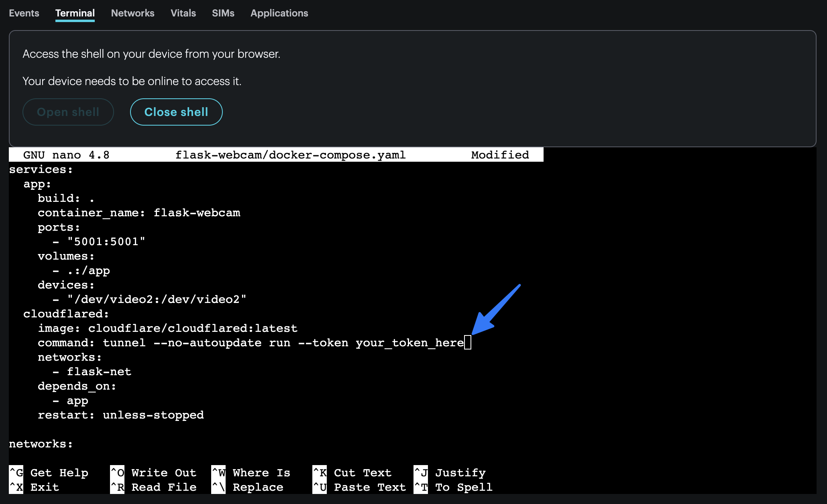
Task: Click the '^J Justify' shortcut
Action: tap(450, 473)
